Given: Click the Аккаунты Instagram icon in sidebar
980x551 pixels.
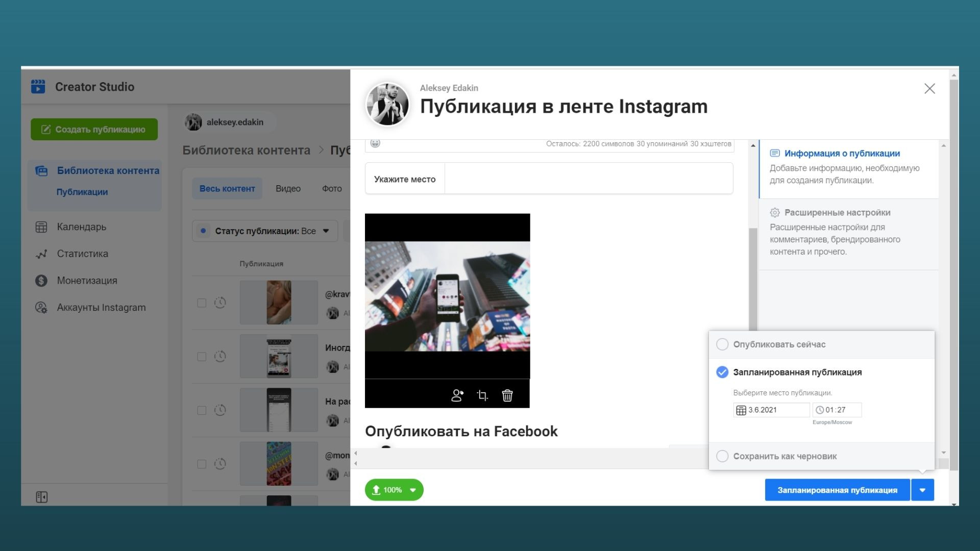Looking at the screenshot, I should coord(41,308).
